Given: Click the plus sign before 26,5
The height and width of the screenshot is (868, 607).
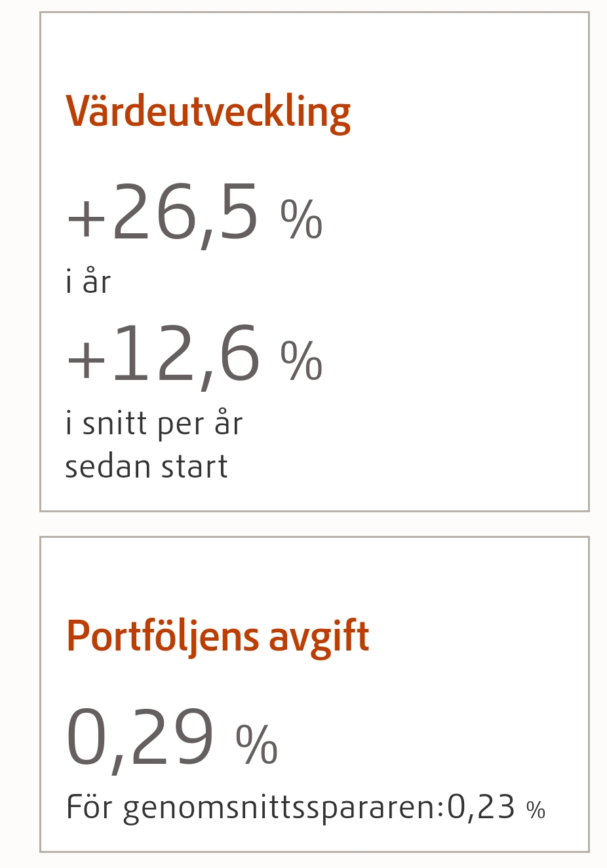Looking at the screenshot, I should click(87, 219).
